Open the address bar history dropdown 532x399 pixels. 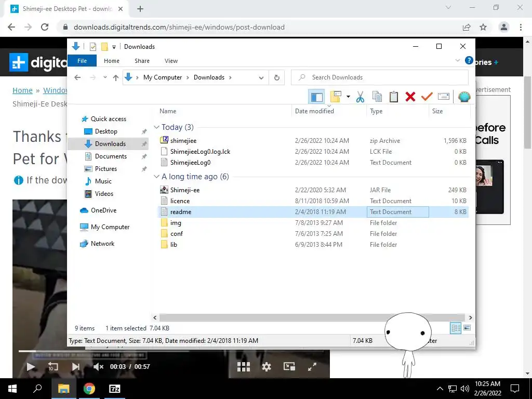[x=261, y=78]
